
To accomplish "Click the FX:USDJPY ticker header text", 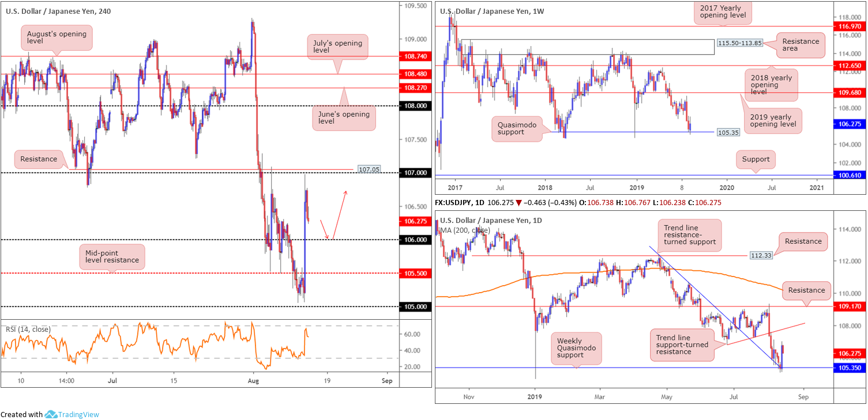I will 460,202.
